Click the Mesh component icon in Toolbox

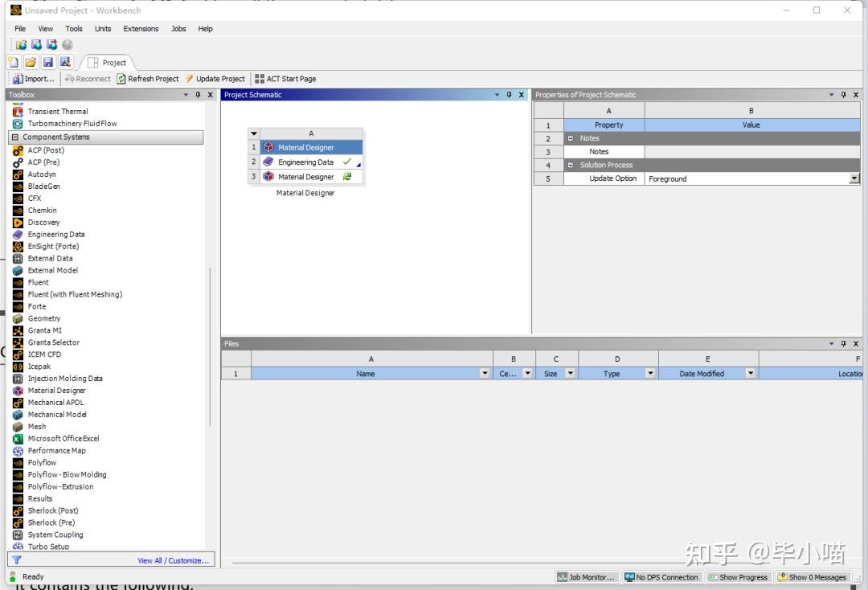[x=18, y=427]
